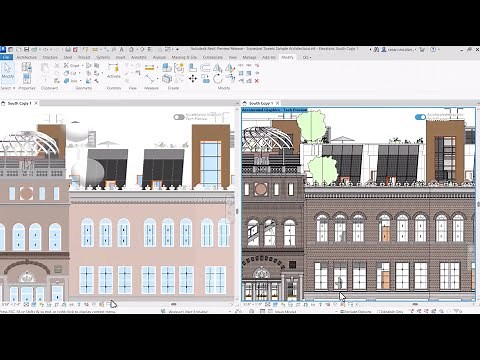The width and height of the screenshot is (480, 360).
Task: Select the Rotate tool
Action: coord(217,79)
